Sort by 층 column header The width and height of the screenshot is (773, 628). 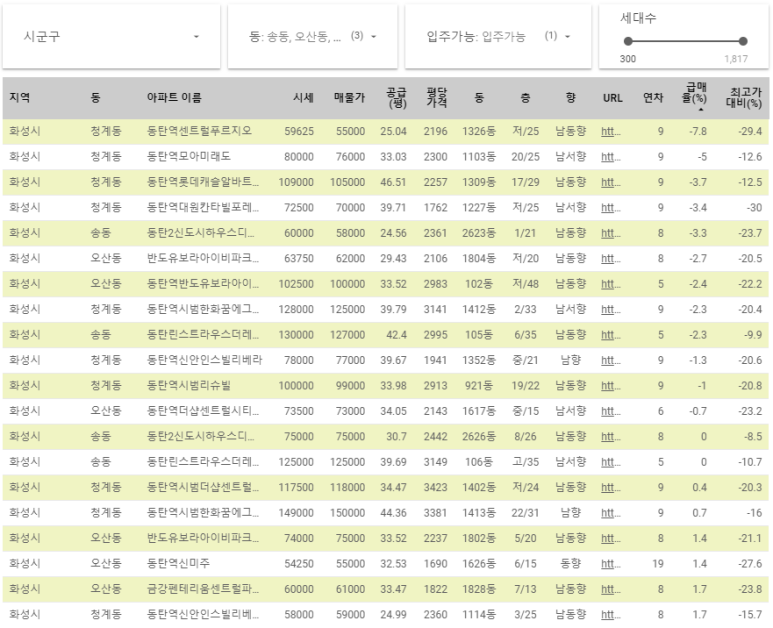coord(526,98)
